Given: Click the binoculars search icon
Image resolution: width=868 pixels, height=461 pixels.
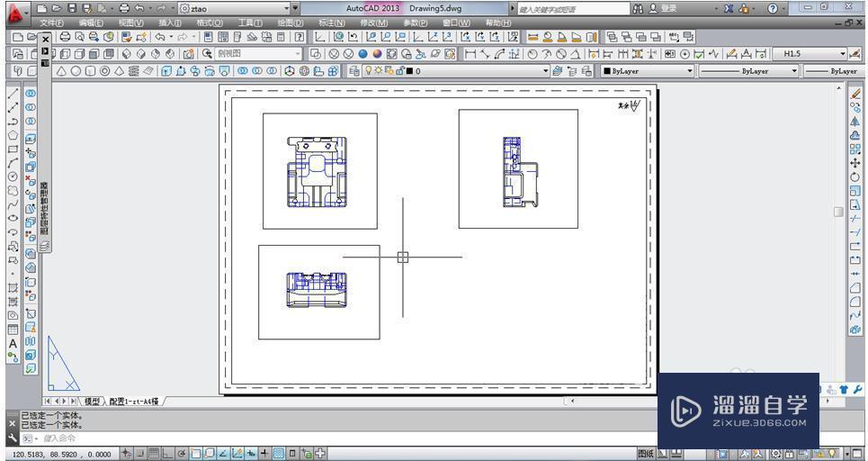Looking at the screenshot, I should (638, 8).
